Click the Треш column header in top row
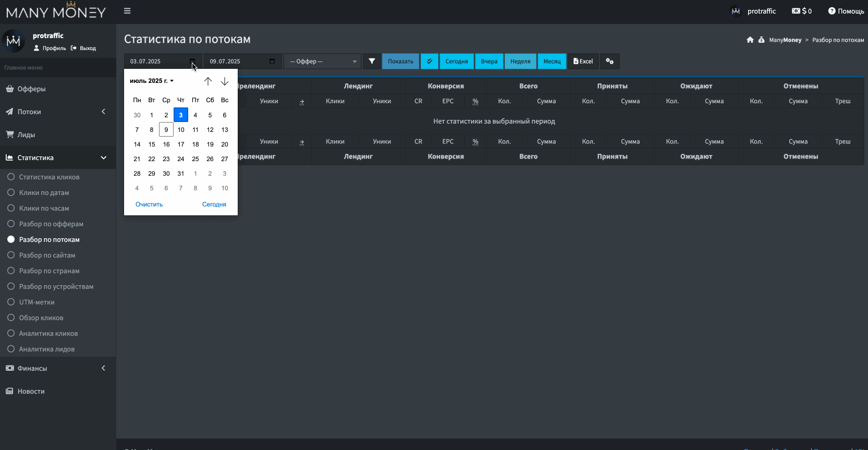868x450 pixels. (842, 101)
